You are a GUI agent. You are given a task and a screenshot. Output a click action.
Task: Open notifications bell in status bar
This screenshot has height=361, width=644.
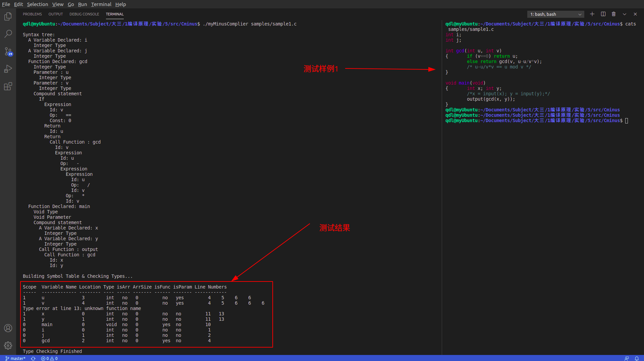(x=637, y=358)
